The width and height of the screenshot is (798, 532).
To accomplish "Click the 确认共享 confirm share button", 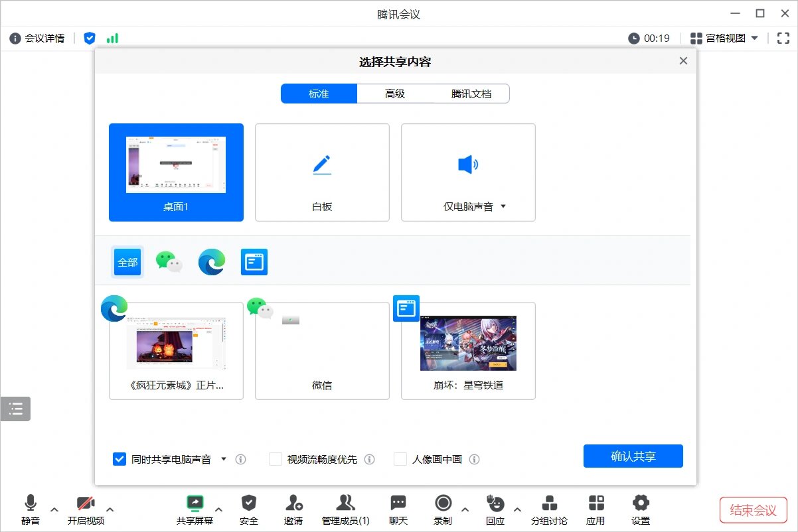I will click(x=633, y=456).
